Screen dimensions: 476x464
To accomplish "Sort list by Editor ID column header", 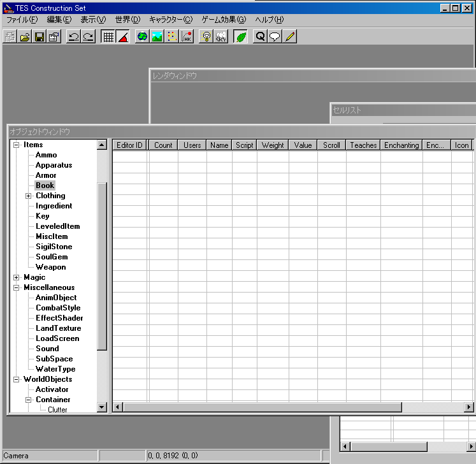I will click(x=130, y=145).
